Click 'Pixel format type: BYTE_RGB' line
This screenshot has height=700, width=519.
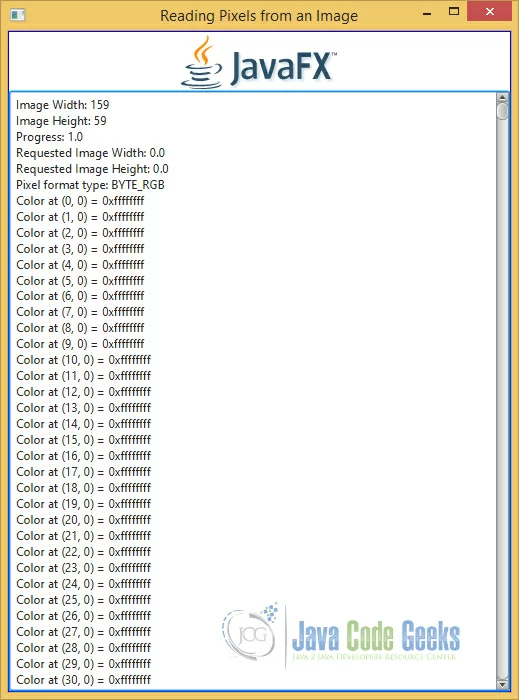[x=91, y=185]
